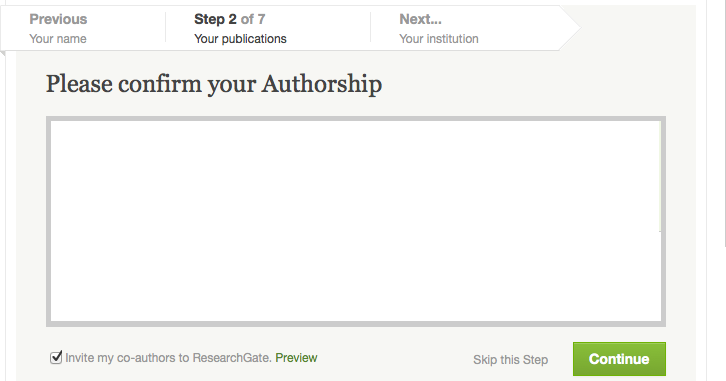The image size is (726, 381).
Task: Click the 'of 7' step counter text
Action: point(253,19)
